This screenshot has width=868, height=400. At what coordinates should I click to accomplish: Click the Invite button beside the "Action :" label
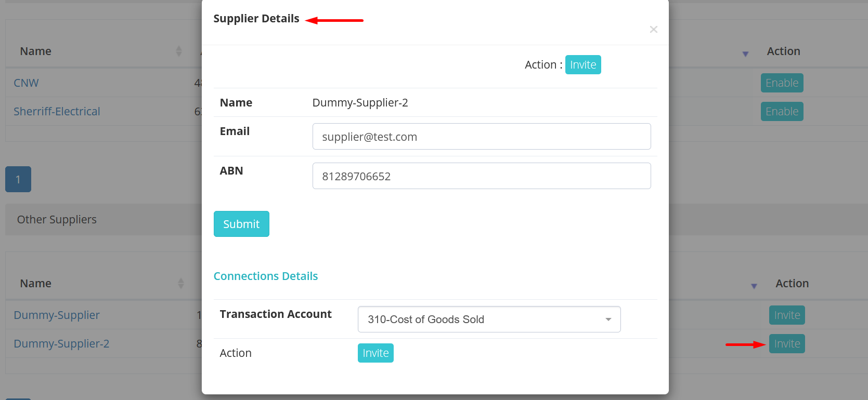click(x=582, y=65)
